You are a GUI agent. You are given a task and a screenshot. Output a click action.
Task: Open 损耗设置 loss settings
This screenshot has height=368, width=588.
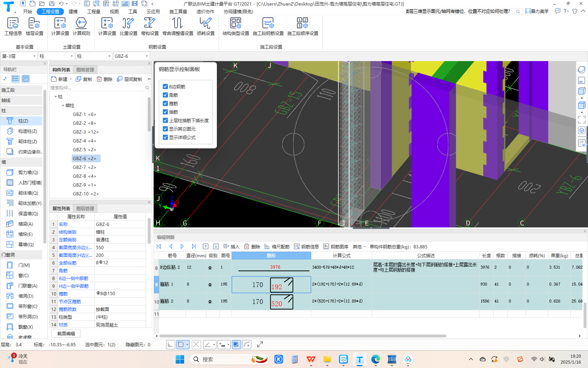point(206,27)
